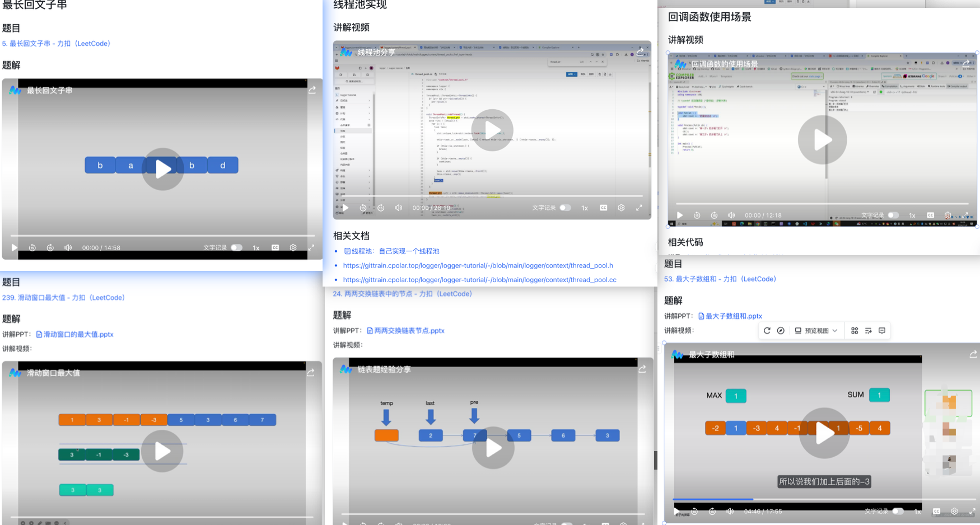
Task: Mute volume on 最长回文子串 video
Action: pyautogui.click(x=68, y=247)
